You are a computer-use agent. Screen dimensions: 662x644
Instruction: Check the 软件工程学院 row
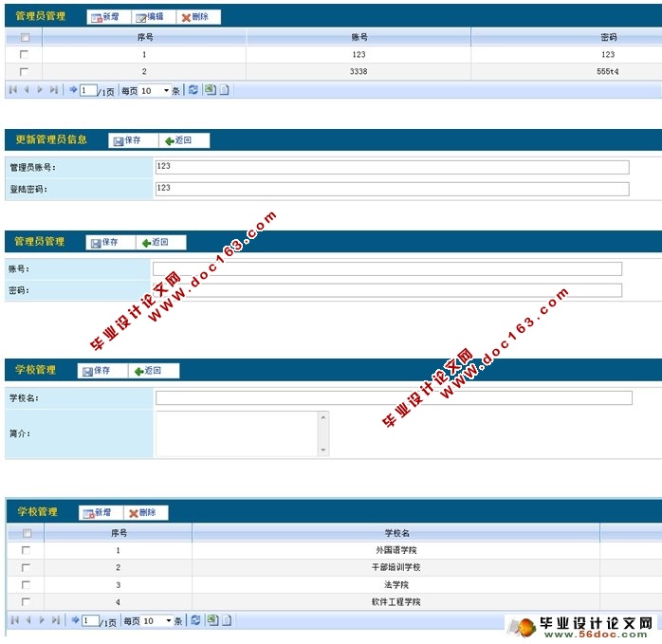tap(26, 601)
